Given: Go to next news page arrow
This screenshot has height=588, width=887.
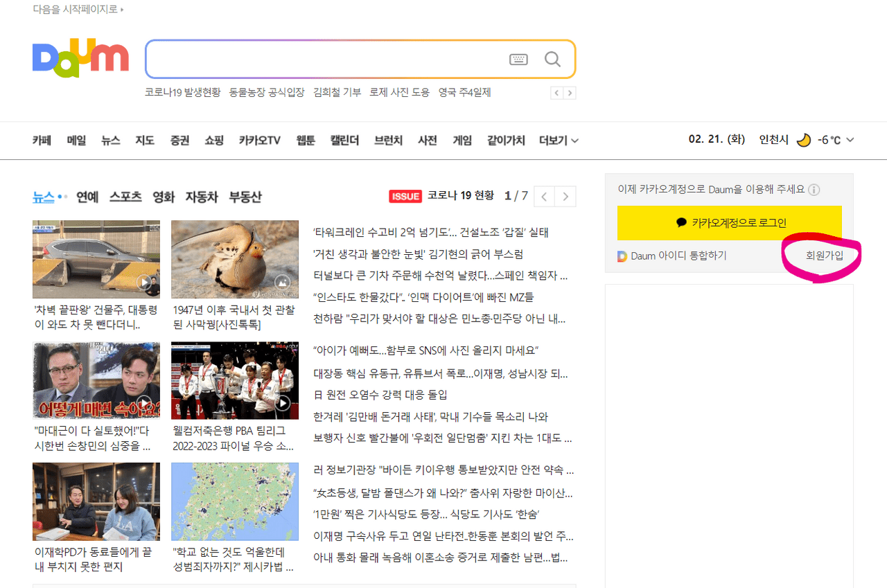Looking at the screenshot, I should coord(565,197).
